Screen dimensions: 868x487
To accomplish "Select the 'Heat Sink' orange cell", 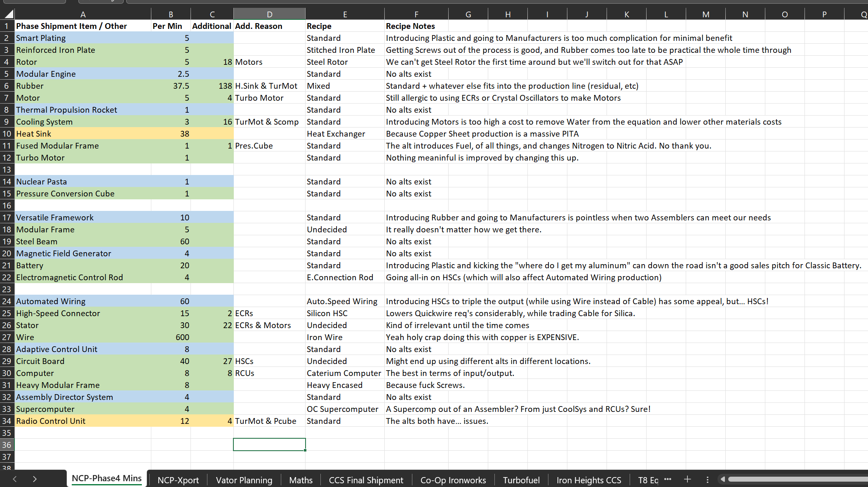I will pyautogui.click(x=83, y=134).
